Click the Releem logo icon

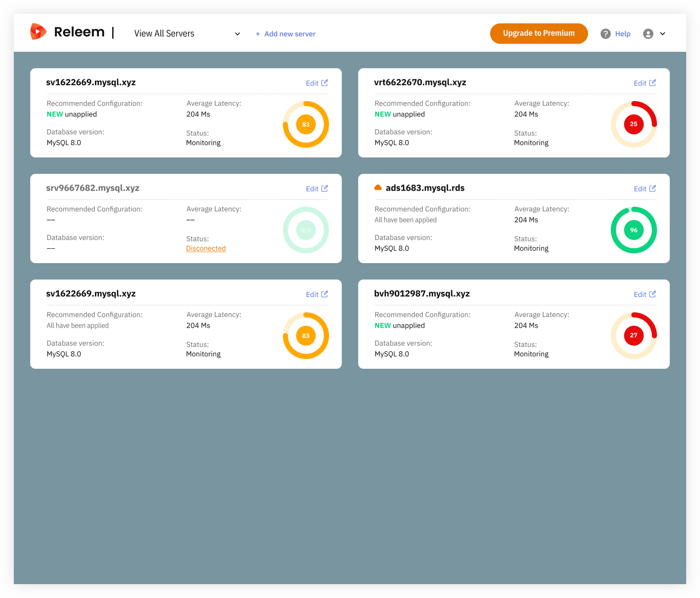click(38, 31)
